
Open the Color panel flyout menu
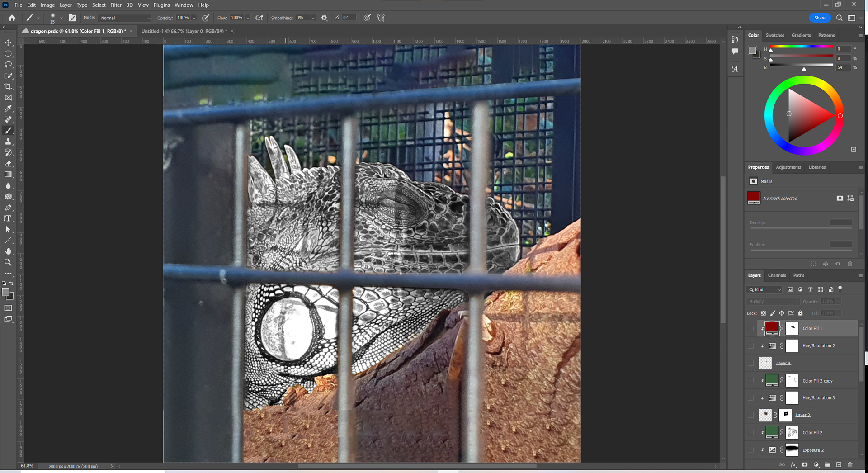click(x=860, y=35)
